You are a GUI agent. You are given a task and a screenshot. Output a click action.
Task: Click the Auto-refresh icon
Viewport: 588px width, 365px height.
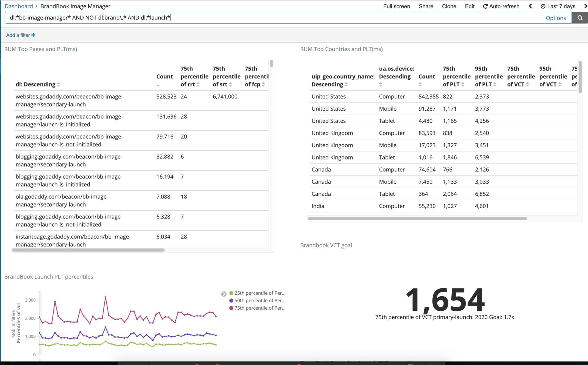click(485, 6)
